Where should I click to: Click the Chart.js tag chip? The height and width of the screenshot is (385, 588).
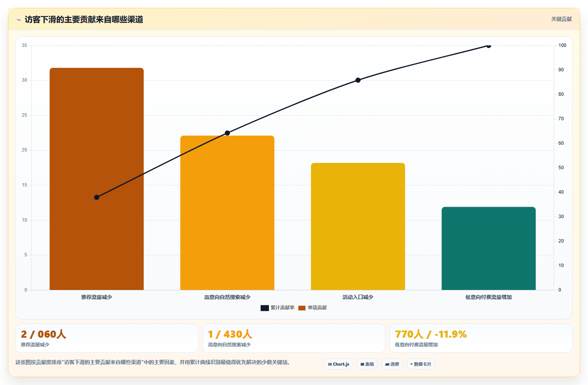click(x=338, y=364)
